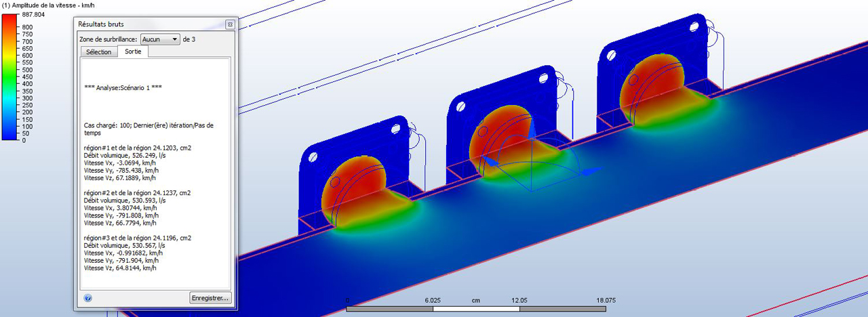Viewport: 868px width, 317px height.
Task: Switch to the Sélection tab
Action: pos(98,52)
